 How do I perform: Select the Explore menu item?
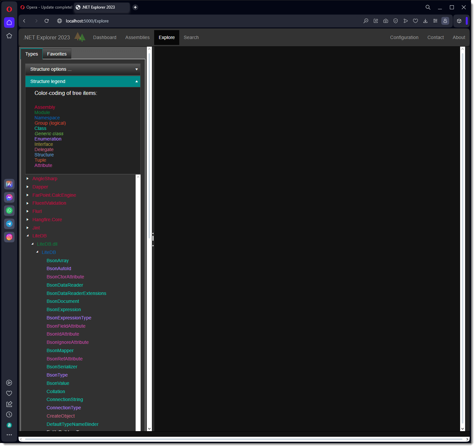tap(167, 37)
